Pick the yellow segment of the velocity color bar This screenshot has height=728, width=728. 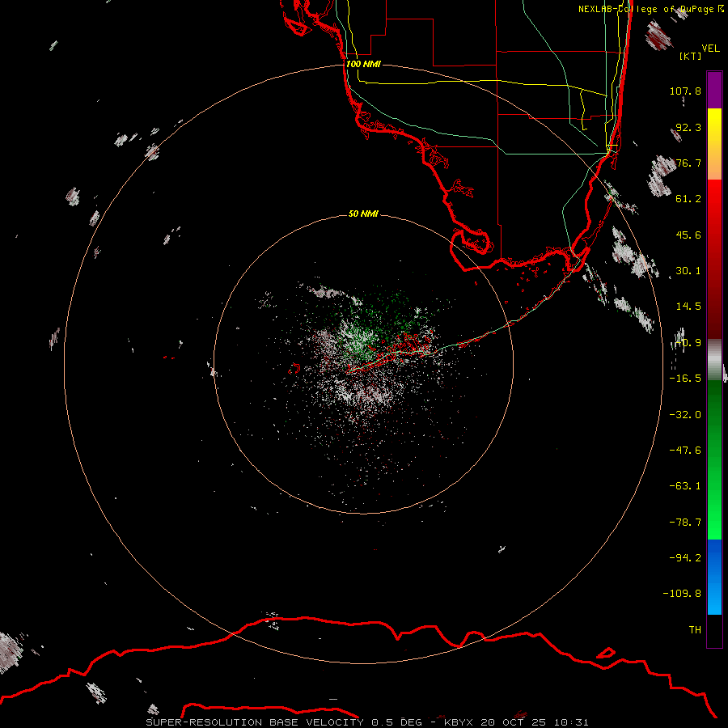click(x=714, y=144)
